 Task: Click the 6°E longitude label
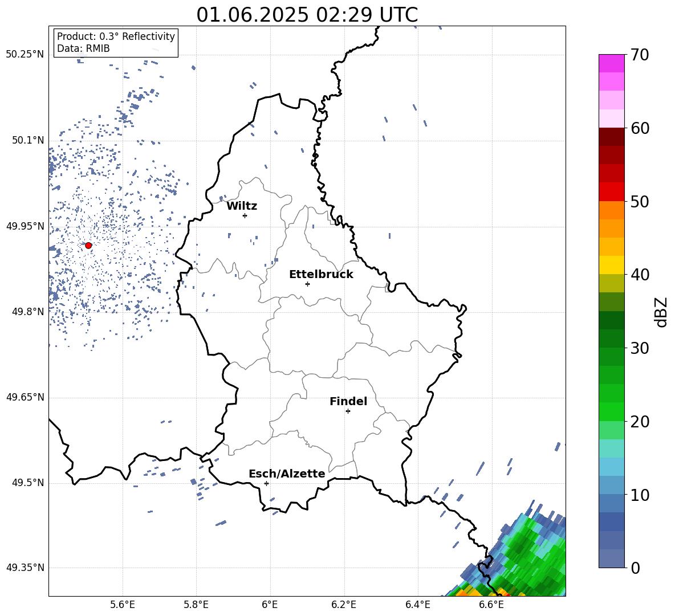coord(270,605)
